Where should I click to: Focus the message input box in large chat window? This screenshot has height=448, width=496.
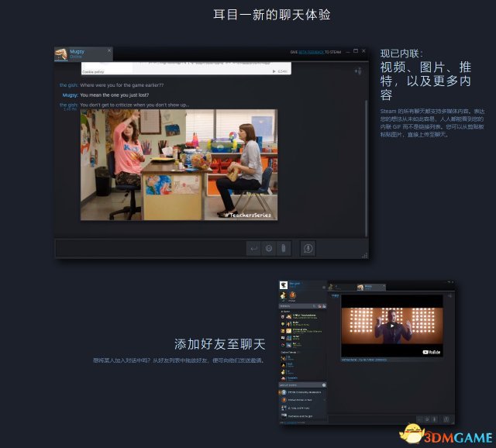150,248
